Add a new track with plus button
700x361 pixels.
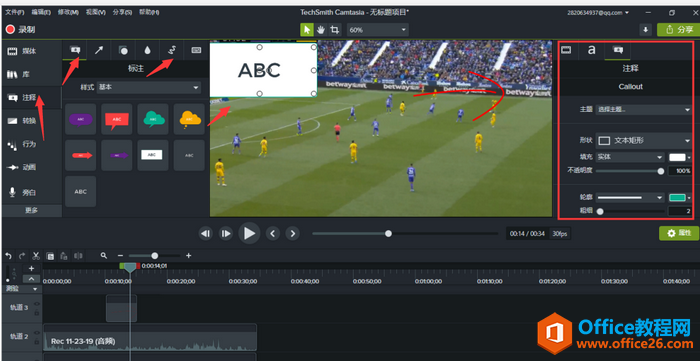31,269
